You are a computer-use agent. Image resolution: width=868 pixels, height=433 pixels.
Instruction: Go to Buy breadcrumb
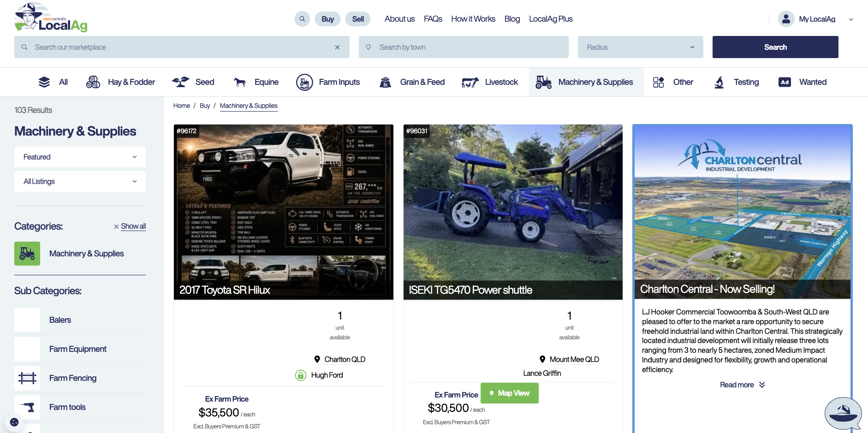(x=205, y=106)
